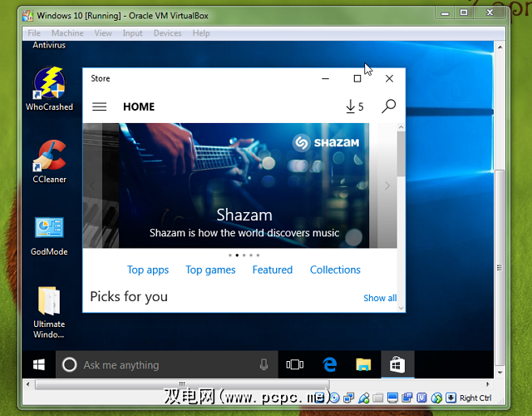This screenshot has height=416, width=532.
Task: Click VirtualBox vertical scrollbar down arrow
Action: 500,373
